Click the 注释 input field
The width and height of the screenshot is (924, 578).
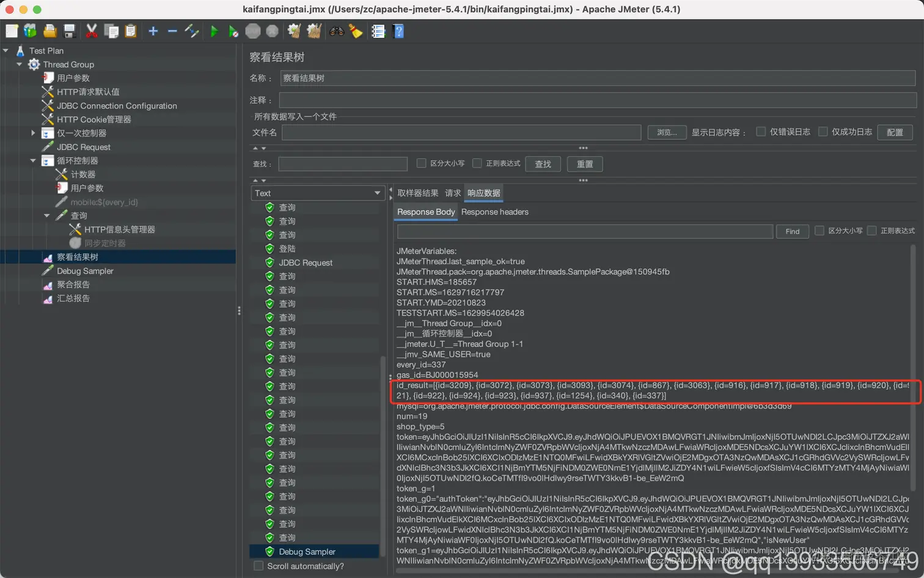click(598, 100)
